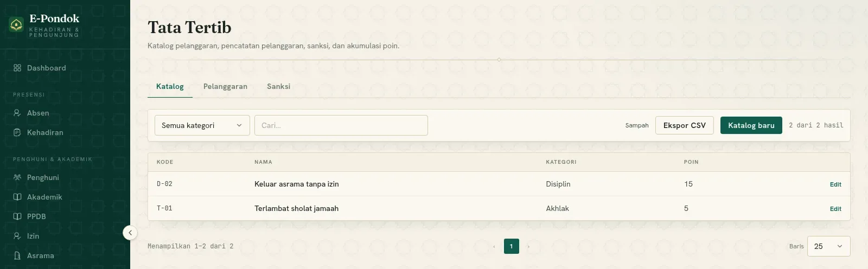Click the Asrama building icon

[x=17, y=255]
